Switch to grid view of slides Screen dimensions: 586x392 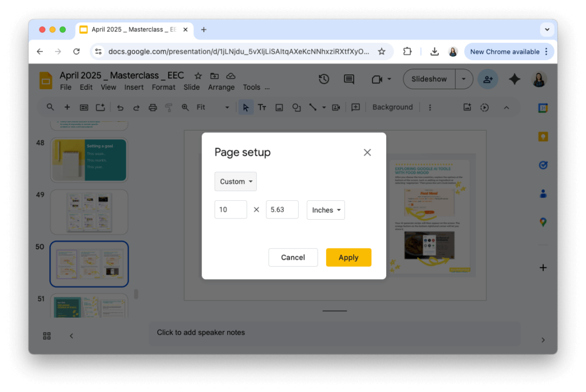[46, 335]
